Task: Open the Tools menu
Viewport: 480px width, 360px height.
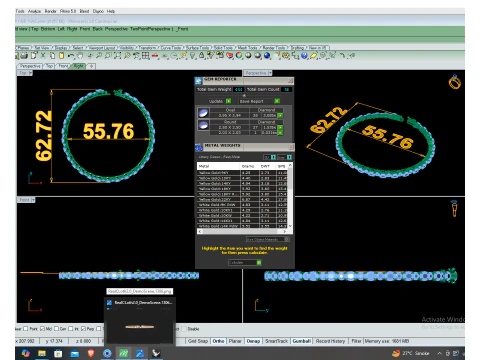Action: [x=20, y=11]
